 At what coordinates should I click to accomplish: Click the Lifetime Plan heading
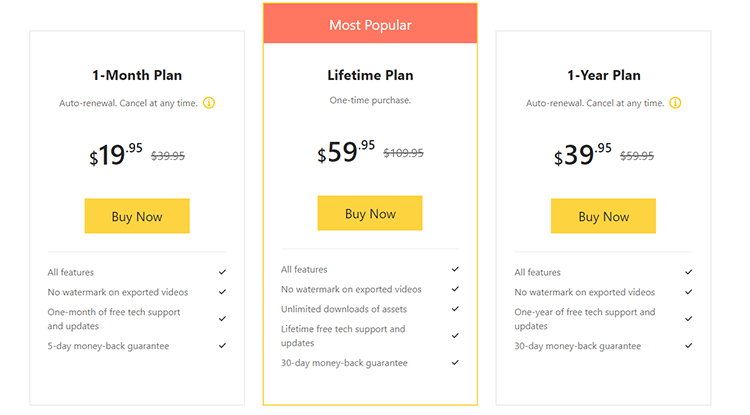[x=370, y=75]
